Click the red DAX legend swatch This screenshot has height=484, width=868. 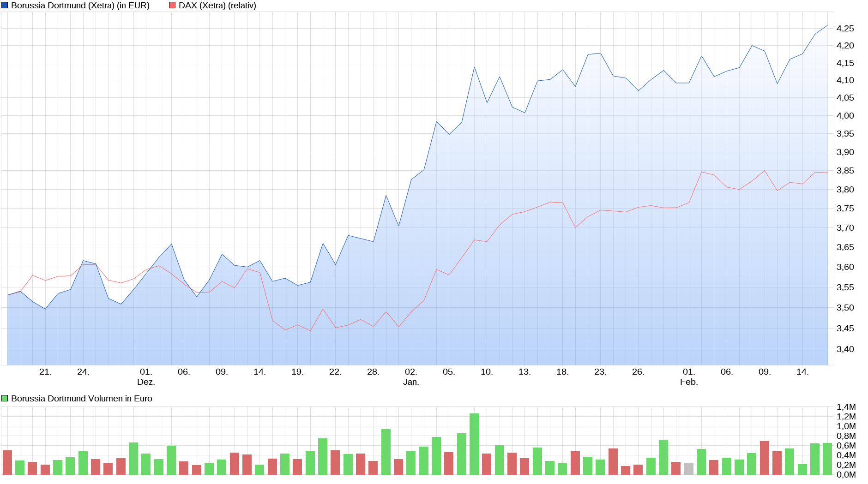[172, 6]
